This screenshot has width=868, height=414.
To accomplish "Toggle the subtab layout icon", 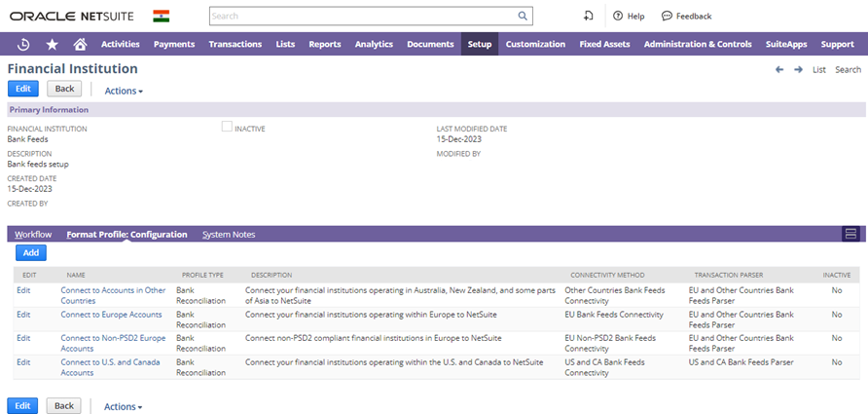I will pyautogui.click(x=850, y=234).
